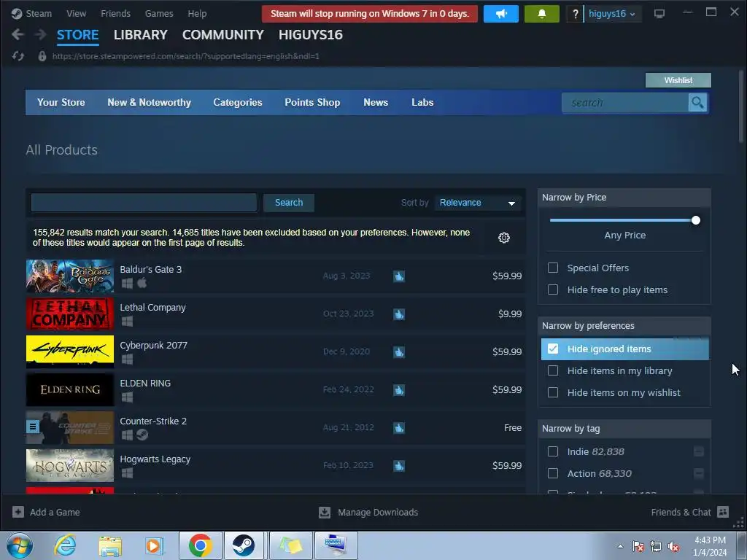Check Hide free to play items
The width and height of the screenshot is (747, 560).
553,289
